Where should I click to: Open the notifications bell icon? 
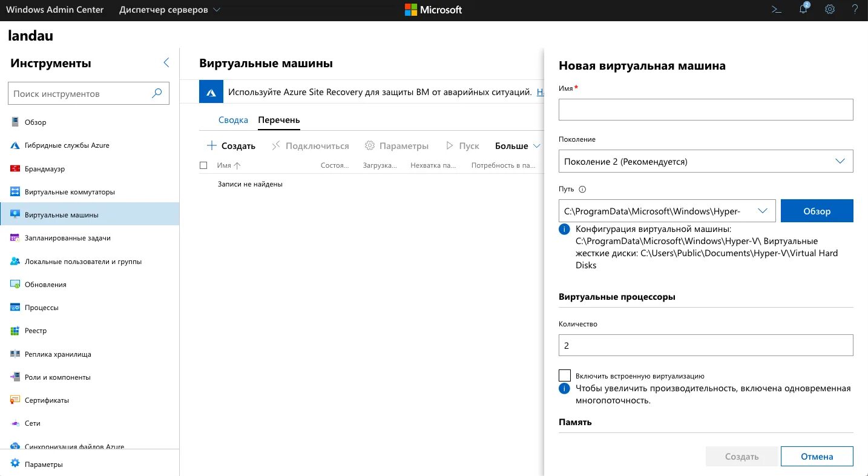pos(803,9)
